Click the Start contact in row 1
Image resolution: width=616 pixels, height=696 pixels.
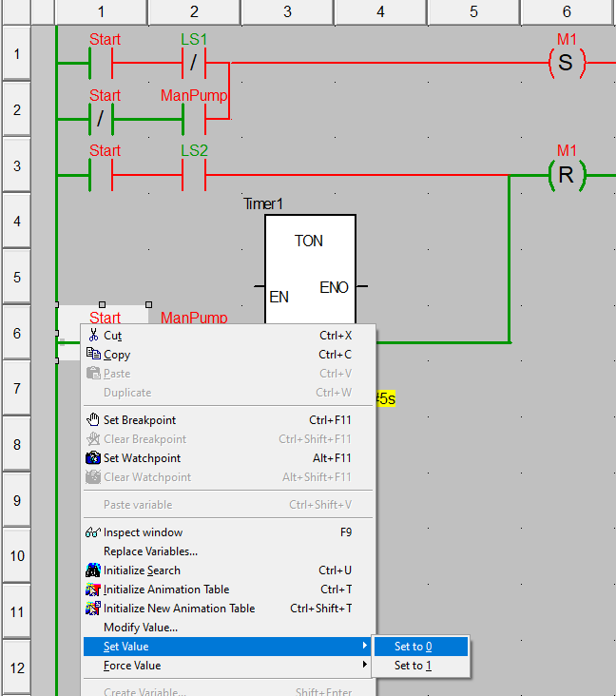pyautogui.click(x=101, y=64)
